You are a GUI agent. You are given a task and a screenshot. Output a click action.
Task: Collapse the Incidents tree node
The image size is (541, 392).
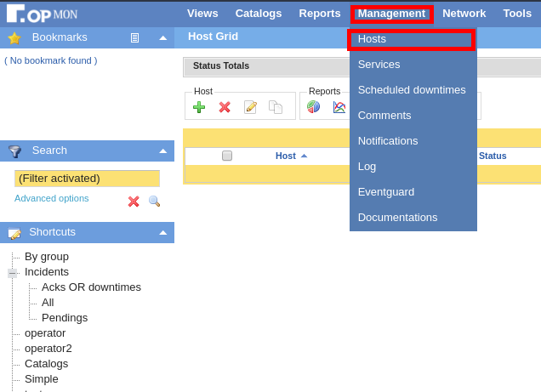12,272
